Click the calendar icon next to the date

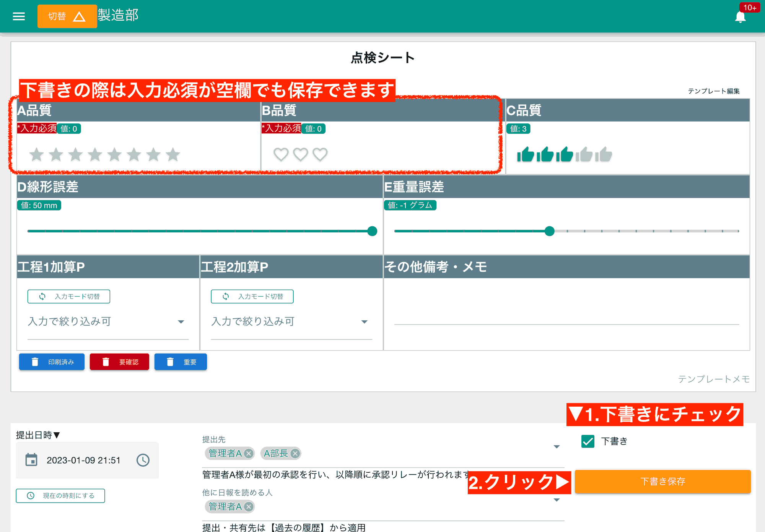click(x=32, y=460)
